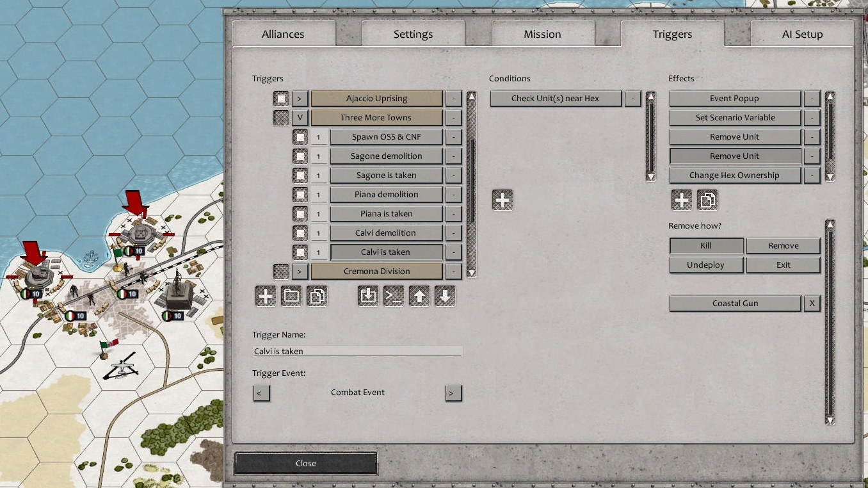This screenshot has width=868, height=488.
Task: Step to the next Trigger Event type
Action: [x=453, y=393]
